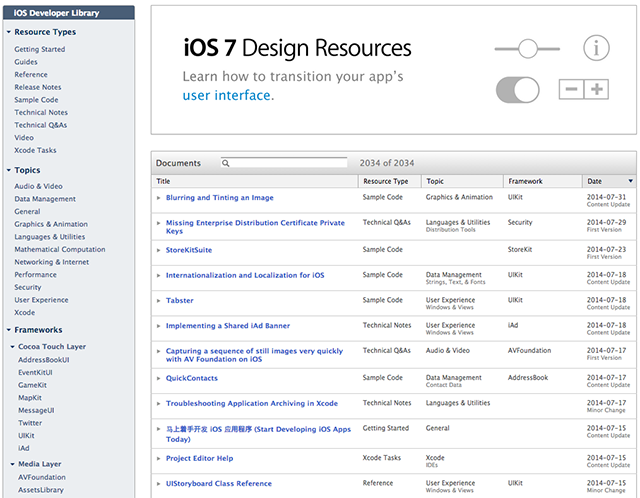
Task: Select Sample Code resource type
Action: coord(36,100)
